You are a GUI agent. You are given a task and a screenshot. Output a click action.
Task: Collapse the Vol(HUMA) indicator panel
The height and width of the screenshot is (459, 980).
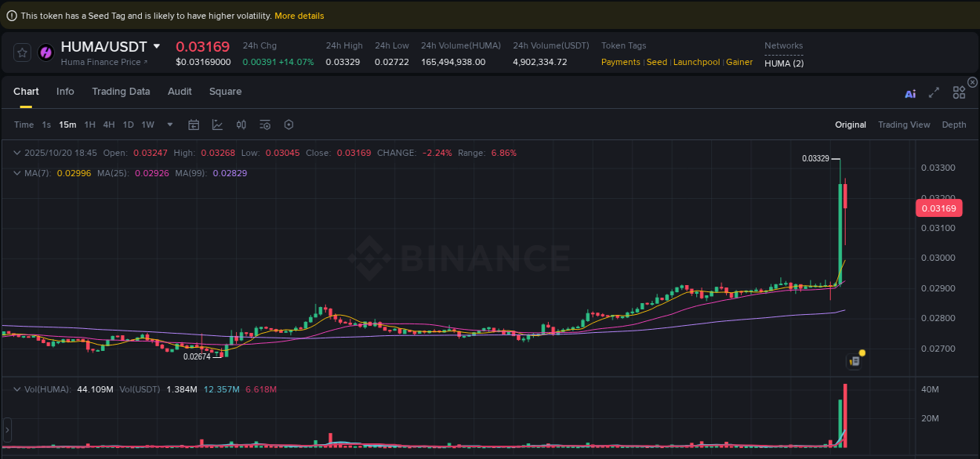[17, 389]
